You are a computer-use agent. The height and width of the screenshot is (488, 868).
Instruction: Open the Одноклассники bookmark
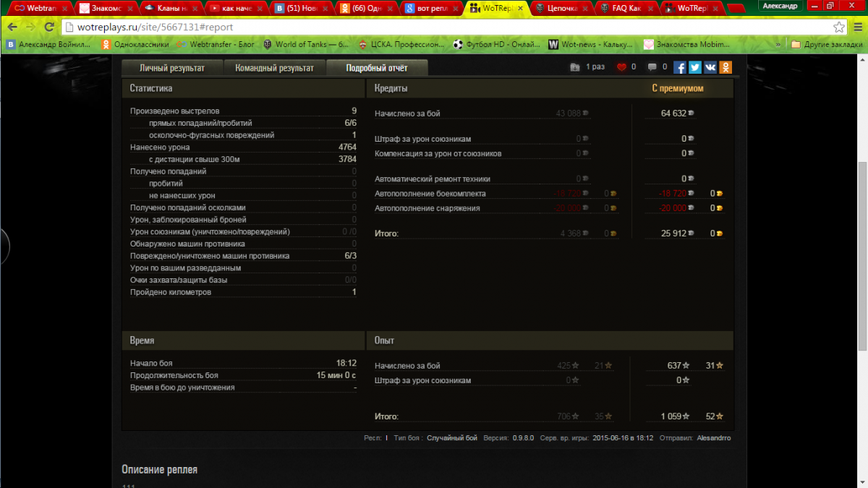(135, 44)
